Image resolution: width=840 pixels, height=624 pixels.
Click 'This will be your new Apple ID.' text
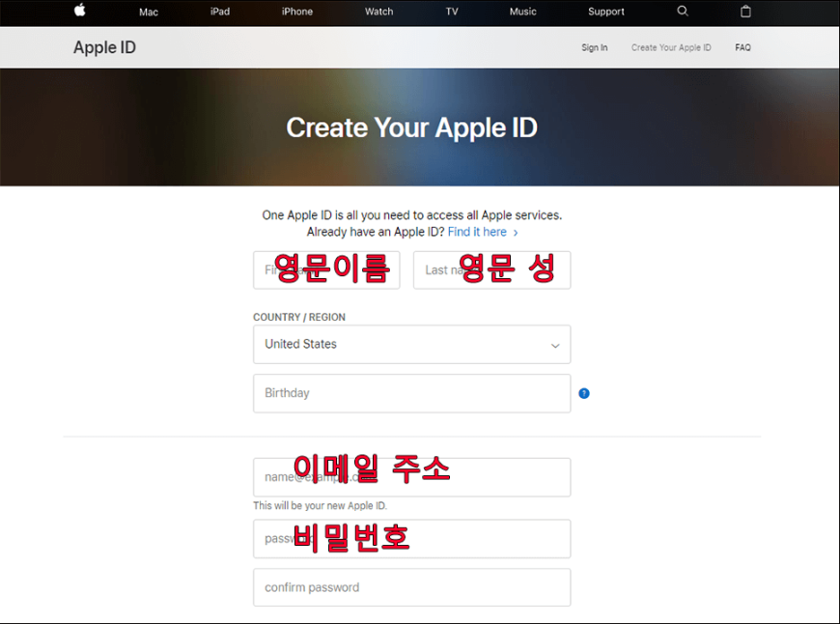(x=320, y=505)
